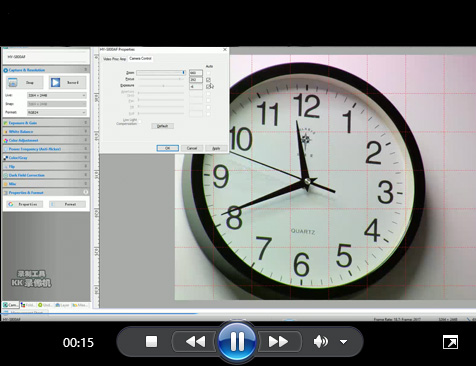Mute the volume speaker icon
Viewport: 476px width, 366px height.
(x=321, y=342)
